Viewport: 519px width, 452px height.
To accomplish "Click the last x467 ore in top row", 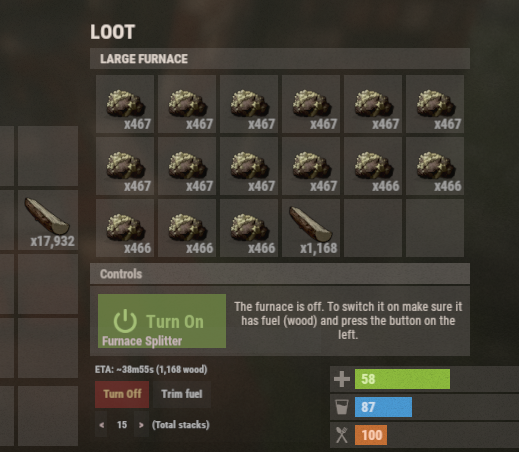I will (x=435, y=104).
